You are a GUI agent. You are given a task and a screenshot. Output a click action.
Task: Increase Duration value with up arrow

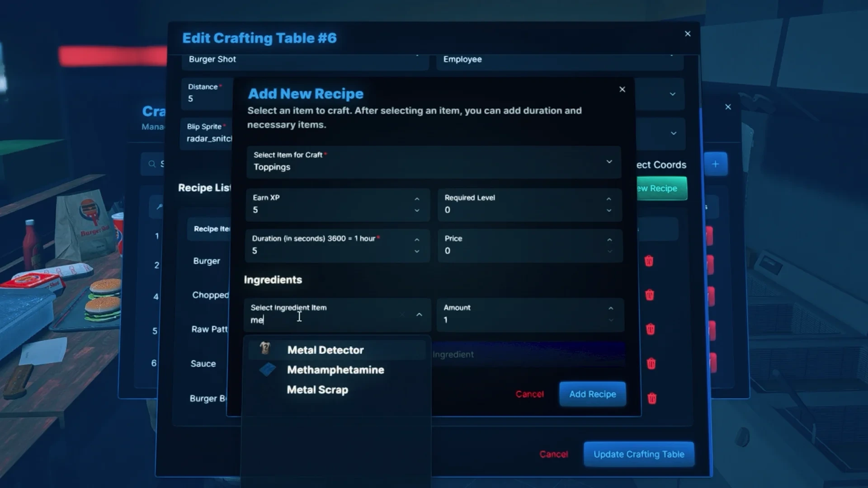click(417, 239)
